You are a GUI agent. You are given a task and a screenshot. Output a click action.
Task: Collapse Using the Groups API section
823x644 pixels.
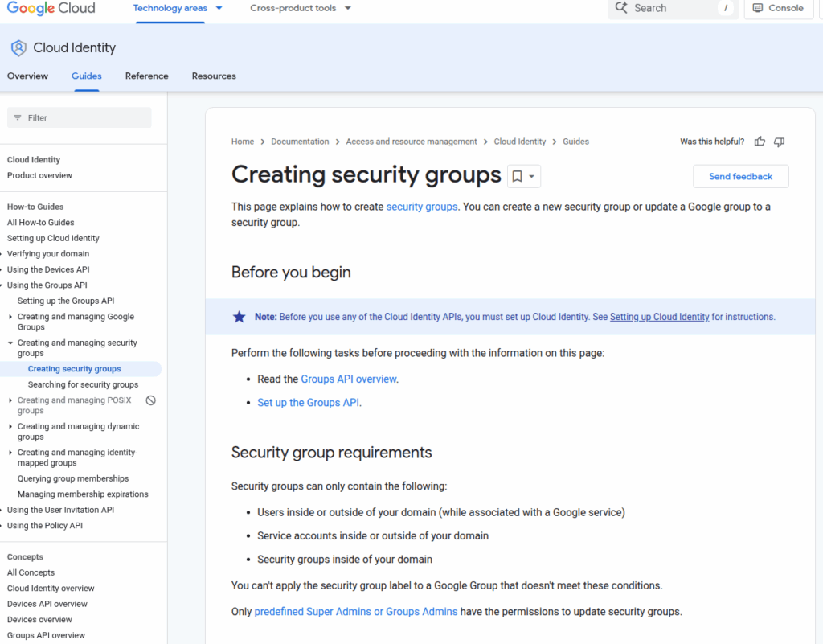[3, 285]
